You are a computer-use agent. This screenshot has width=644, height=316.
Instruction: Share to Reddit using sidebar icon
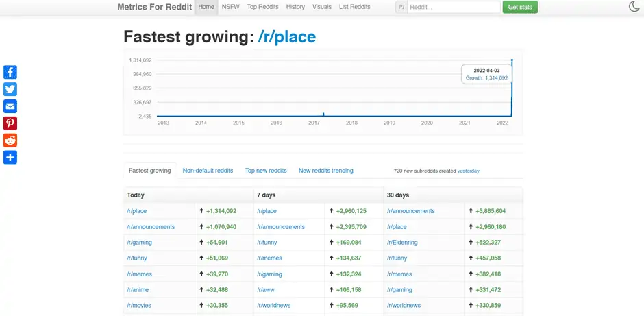point(10,141)
